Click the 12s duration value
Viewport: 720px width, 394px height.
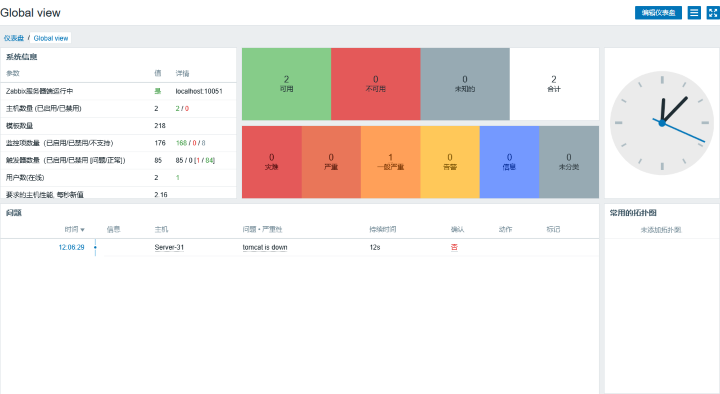pos(375,247)
